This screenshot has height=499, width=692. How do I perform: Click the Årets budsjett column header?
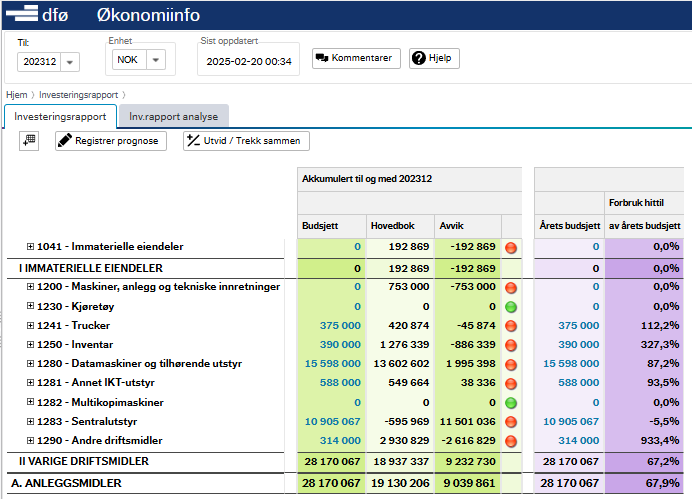coord(569,225)
